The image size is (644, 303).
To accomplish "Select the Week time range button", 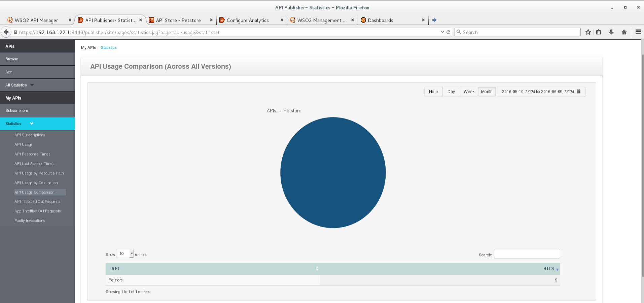I will (x=469, y=92).
